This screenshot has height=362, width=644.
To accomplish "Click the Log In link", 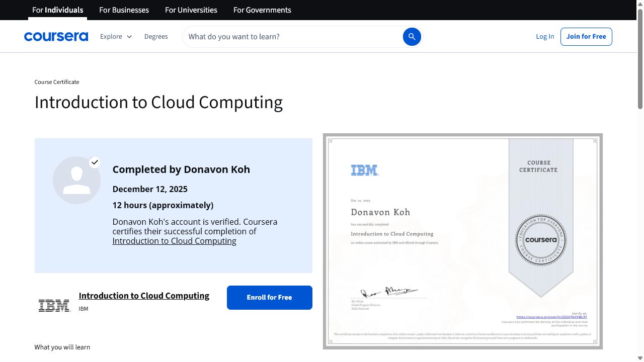I will (545, 37).
